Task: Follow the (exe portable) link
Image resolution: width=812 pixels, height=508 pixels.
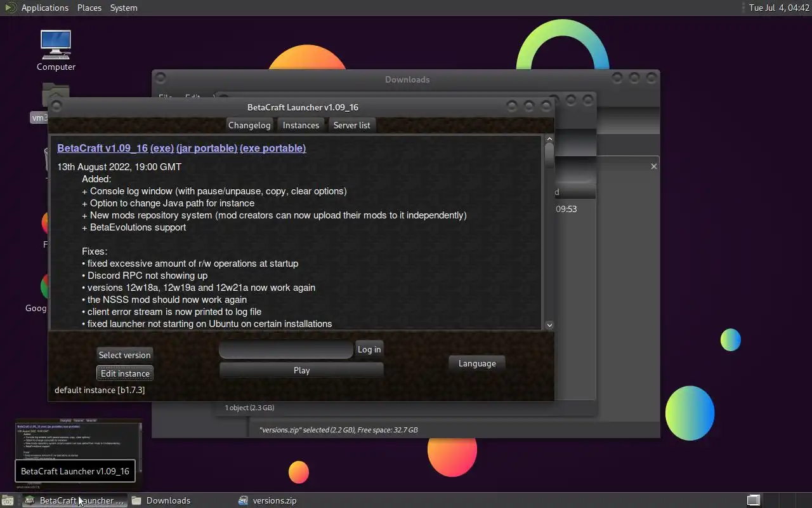Action: tap(273, 148)
